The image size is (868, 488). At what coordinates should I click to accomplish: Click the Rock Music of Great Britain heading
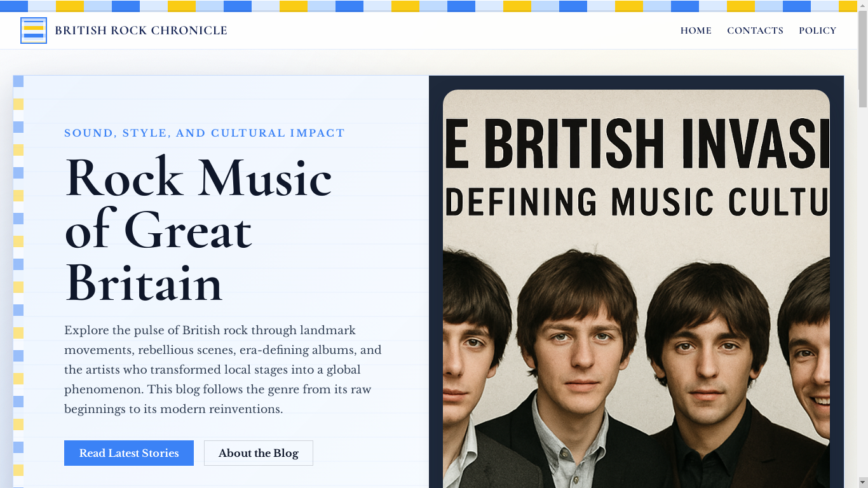pyautogui.click(x=198, y=229)
